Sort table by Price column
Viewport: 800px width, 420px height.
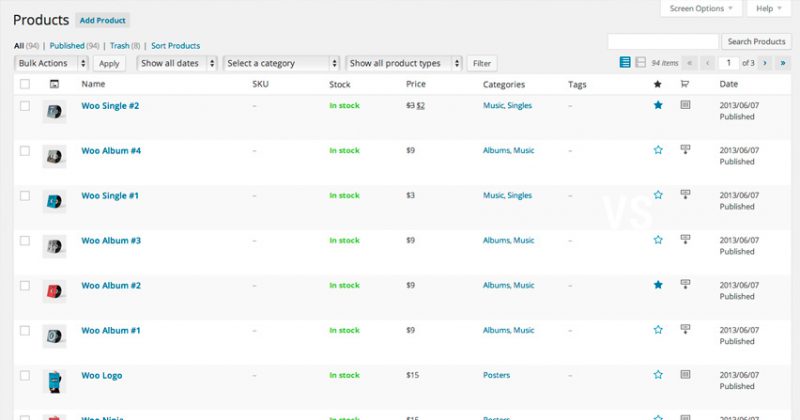coord(416,84)
